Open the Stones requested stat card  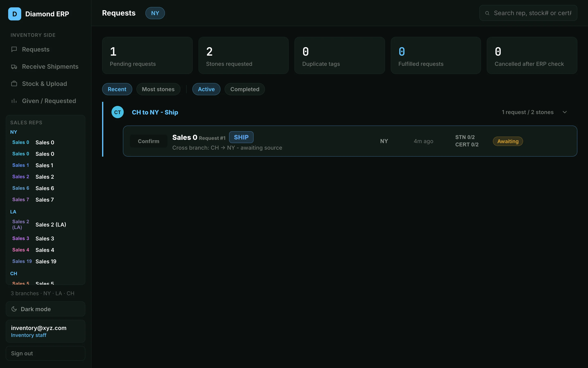[243, 55]
